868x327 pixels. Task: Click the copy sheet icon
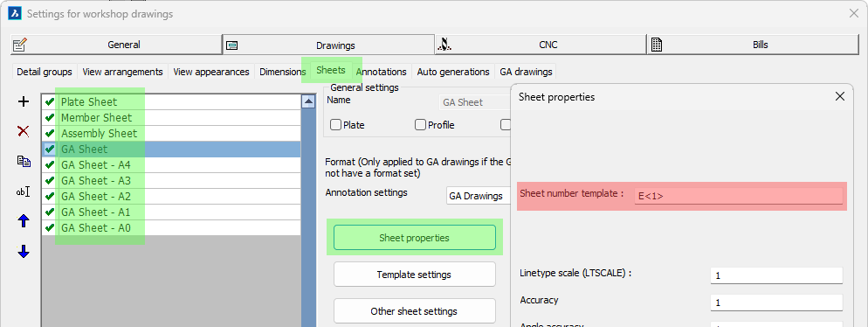pyautogui.click(x=24, y=161)
